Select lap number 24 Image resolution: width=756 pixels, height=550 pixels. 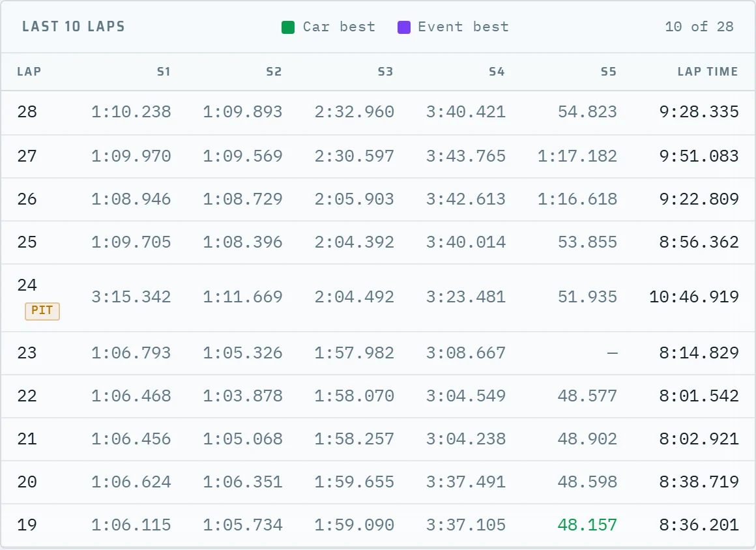click(27, 285)
